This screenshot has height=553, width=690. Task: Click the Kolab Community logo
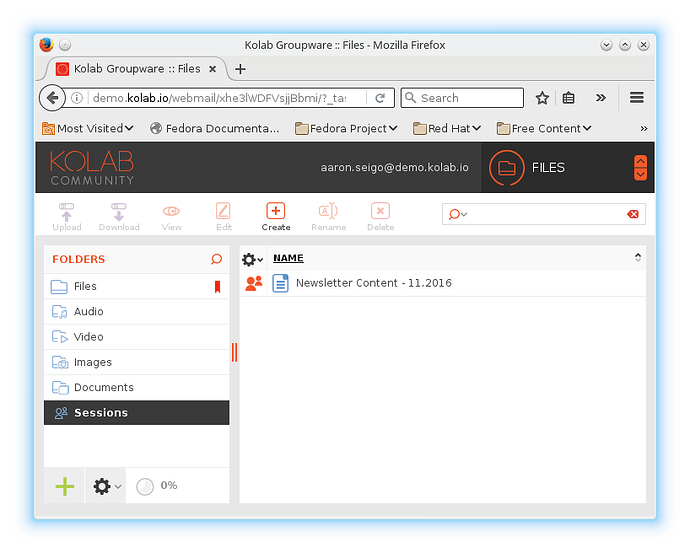point(92,168)
